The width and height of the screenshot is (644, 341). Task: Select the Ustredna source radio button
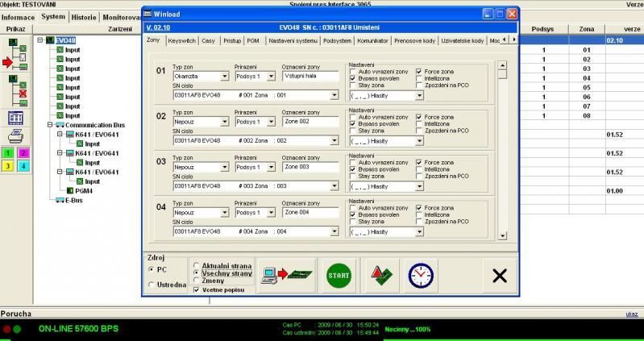pos(152,285)
